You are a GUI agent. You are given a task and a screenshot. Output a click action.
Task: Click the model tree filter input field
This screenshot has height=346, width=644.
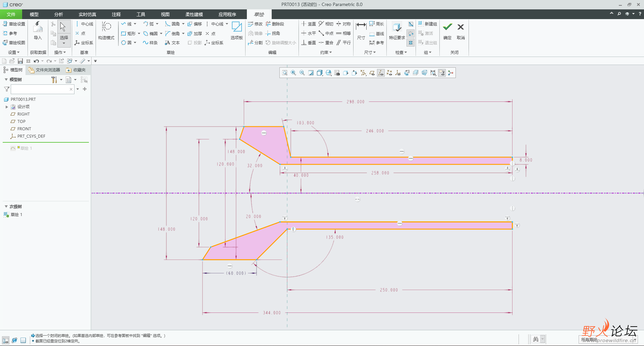tap(40, 89)
